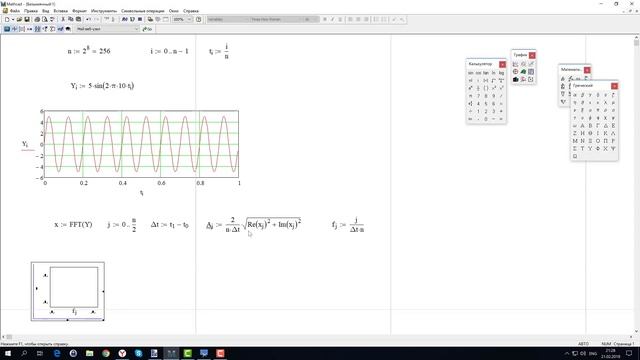
Task: Close the Math palette
Action: coord(587,70)
